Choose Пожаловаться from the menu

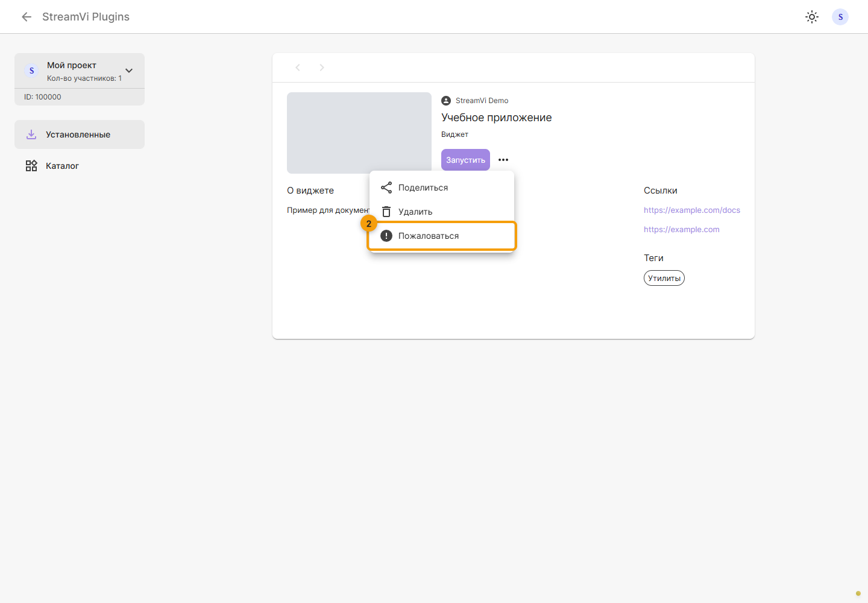(442, 236)
